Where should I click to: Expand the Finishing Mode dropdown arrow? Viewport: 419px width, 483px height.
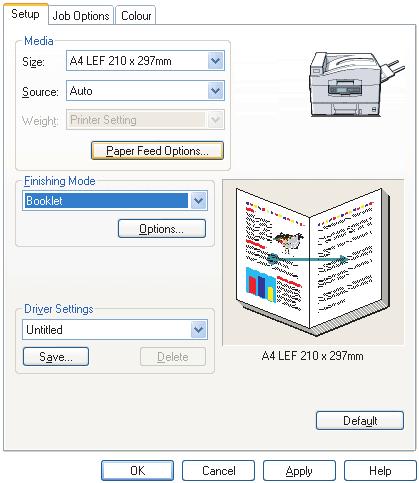pos(199,201)
